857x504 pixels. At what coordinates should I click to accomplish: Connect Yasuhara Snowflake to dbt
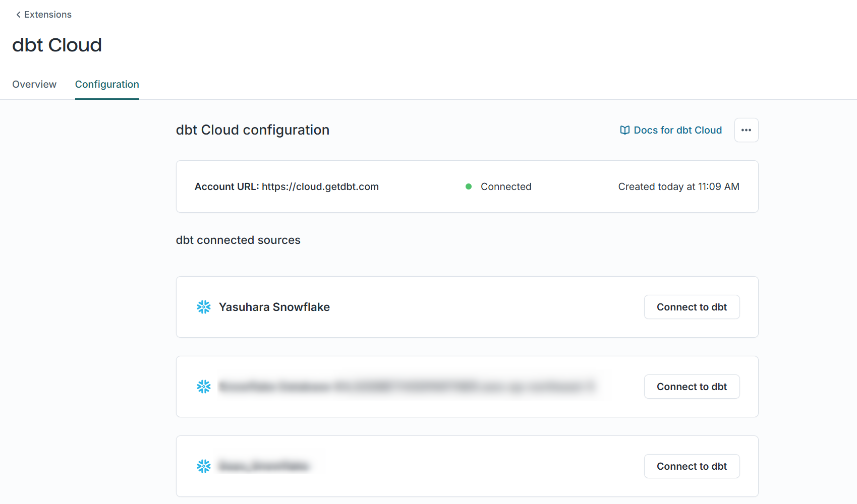pos(692,307)
